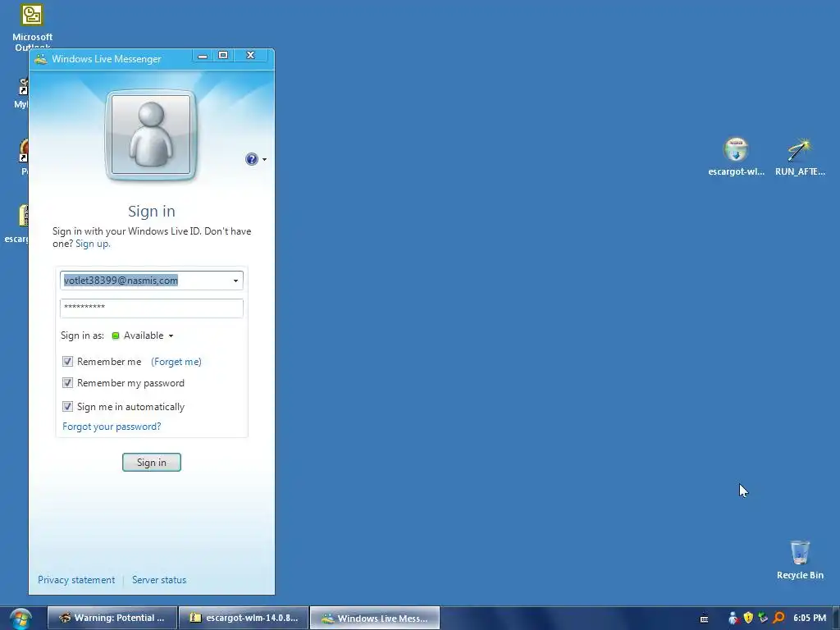The image size is (840, 630).
Task: Click the user display picture frame
Action: 151,135
